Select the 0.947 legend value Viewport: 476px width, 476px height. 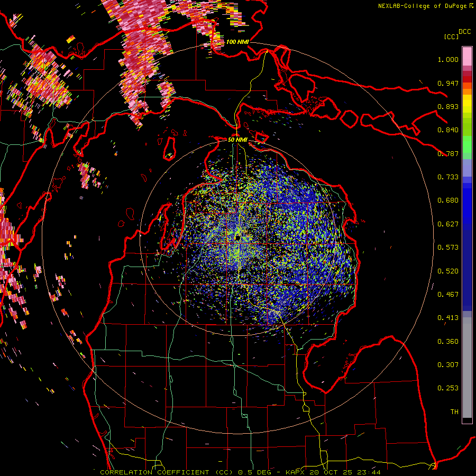pos(448,83)
